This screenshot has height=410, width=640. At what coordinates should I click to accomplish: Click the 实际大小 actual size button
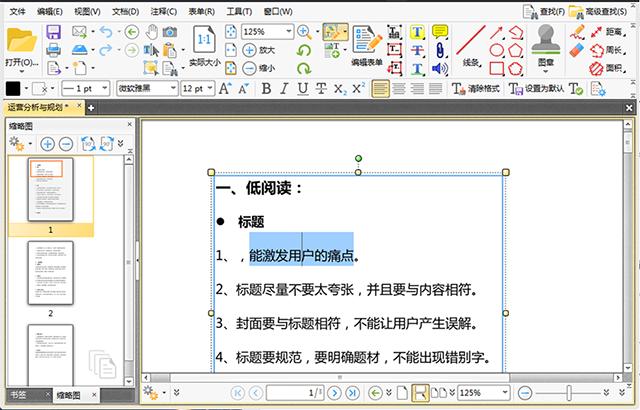[x=204, y=47]
